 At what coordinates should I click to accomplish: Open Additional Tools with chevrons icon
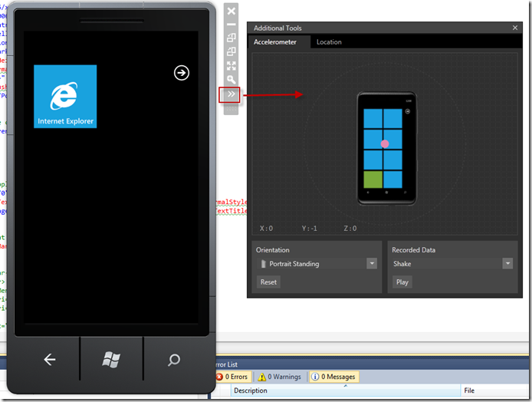tap(230, 94)
